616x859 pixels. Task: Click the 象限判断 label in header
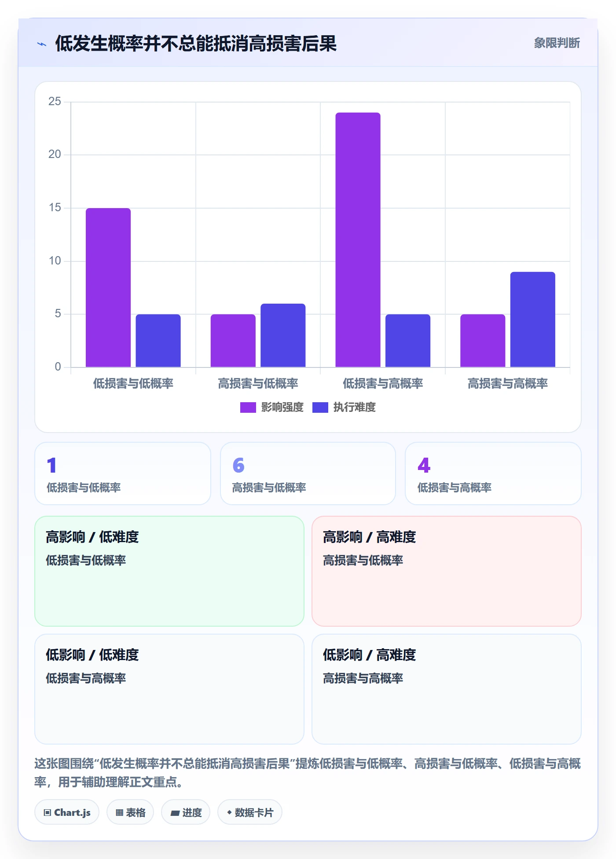(x=557, y=43)
